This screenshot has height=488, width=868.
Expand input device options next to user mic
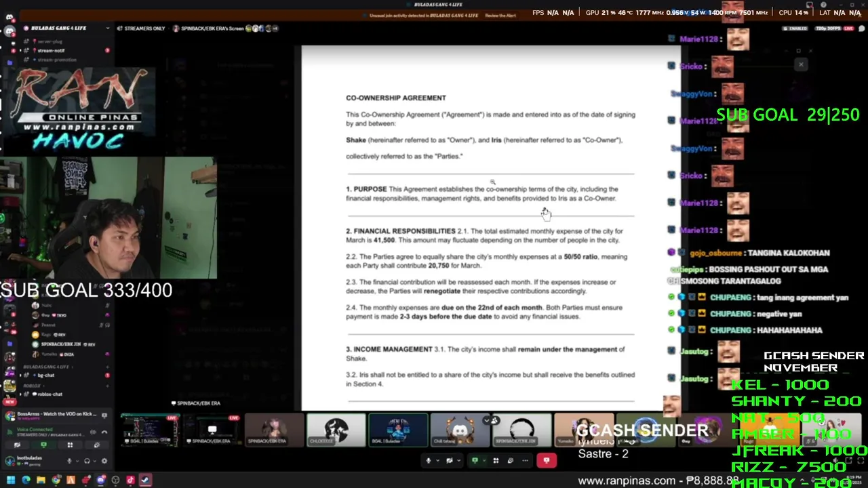click(x=76, y=461)
